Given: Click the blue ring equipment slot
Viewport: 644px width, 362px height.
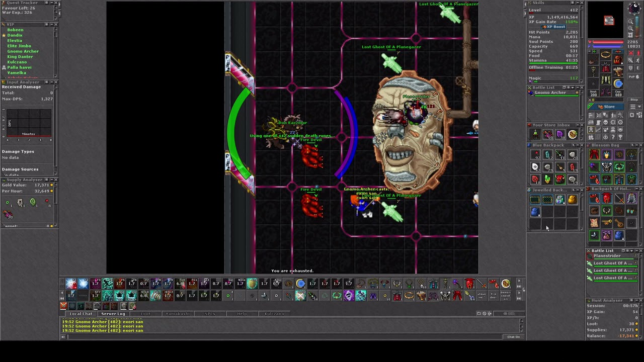Looking at the screenshot, I should click(618, 84).
